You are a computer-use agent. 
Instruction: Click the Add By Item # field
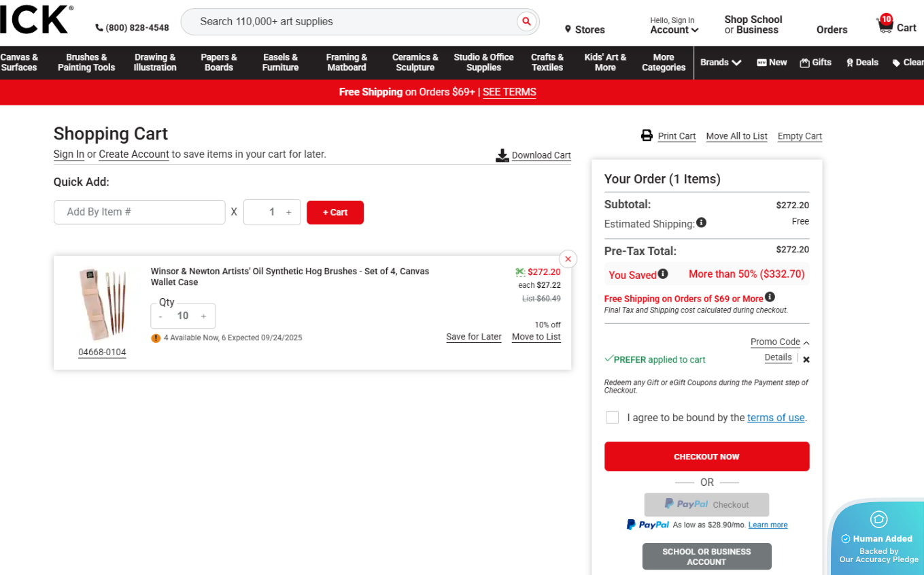click(139, 212)
